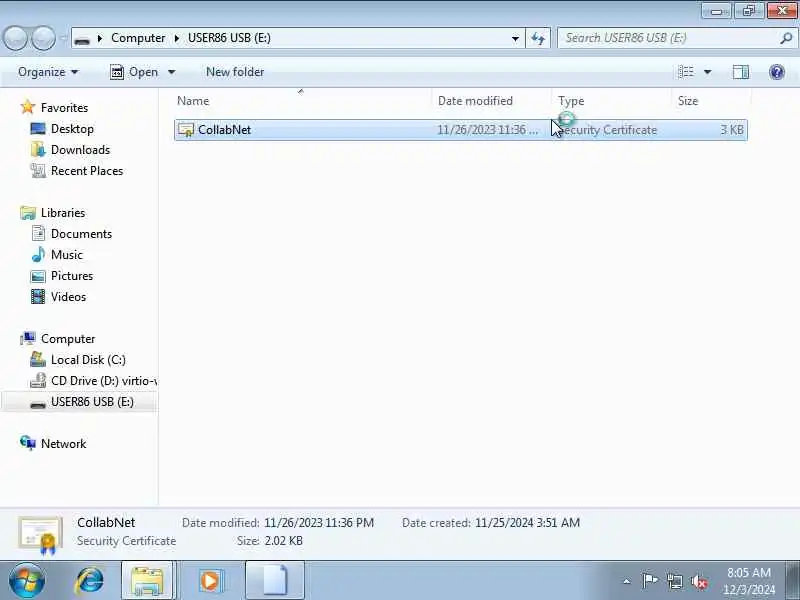Create a New folder
This screenshot has width=800, height=600.
235,72
